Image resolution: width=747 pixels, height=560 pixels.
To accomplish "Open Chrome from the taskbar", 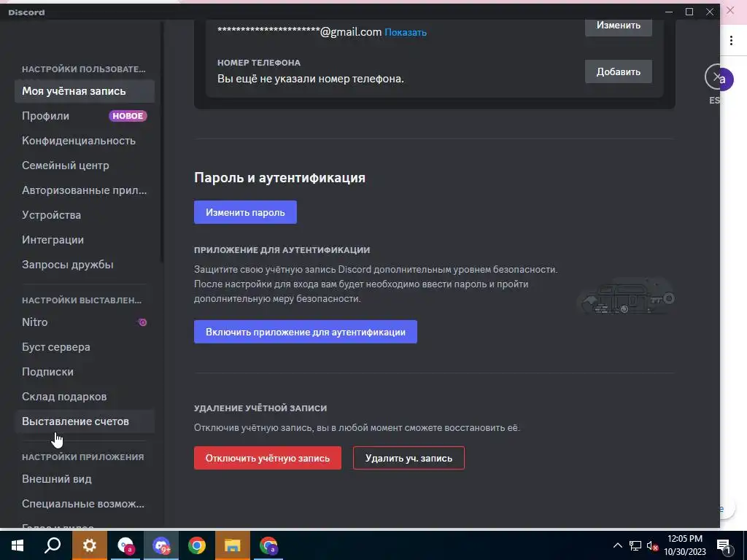I will 197,545.
